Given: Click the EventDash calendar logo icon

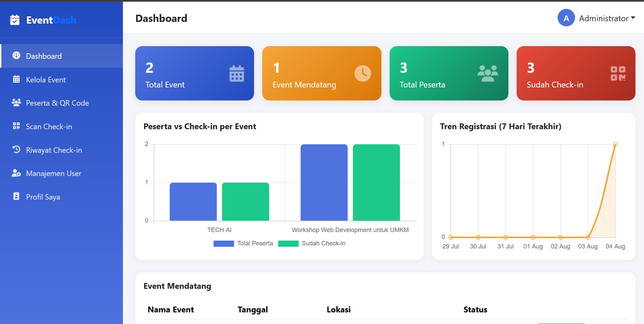Looking at the screenshot, I should pos(15,20).
